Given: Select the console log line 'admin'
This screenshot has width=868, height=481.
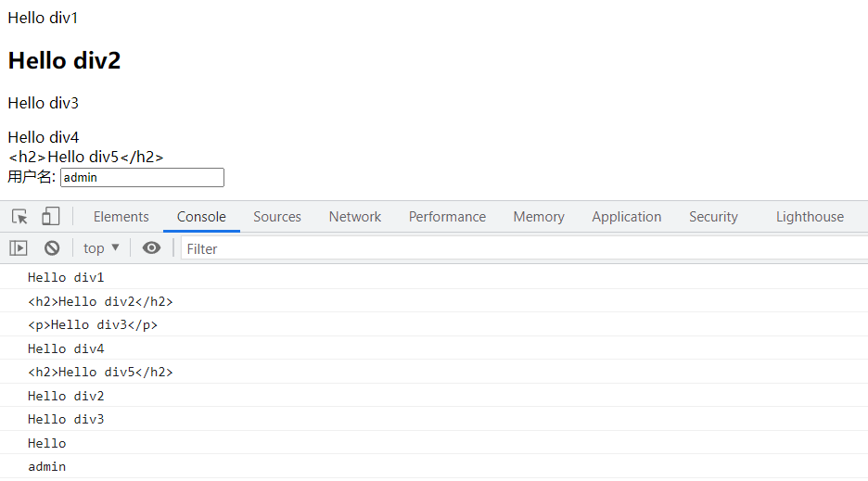Looking at the screenshot, I should click(x=47, y=467).
